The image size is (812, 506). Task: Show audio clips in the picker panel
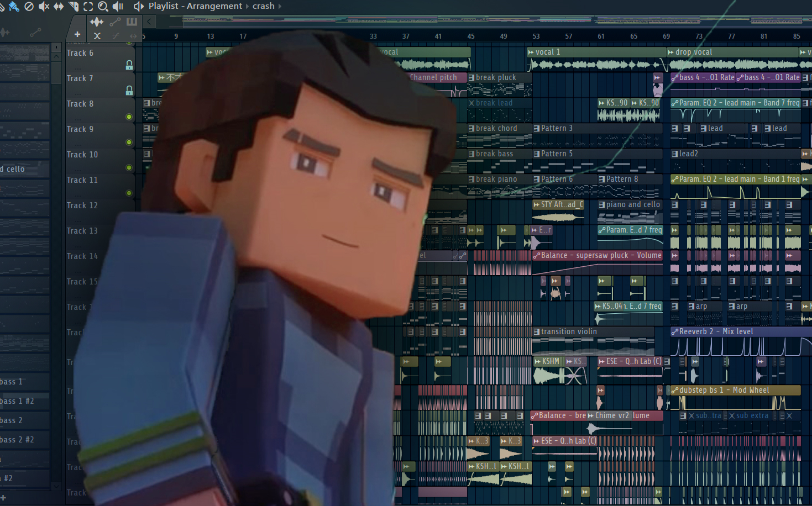97,22
